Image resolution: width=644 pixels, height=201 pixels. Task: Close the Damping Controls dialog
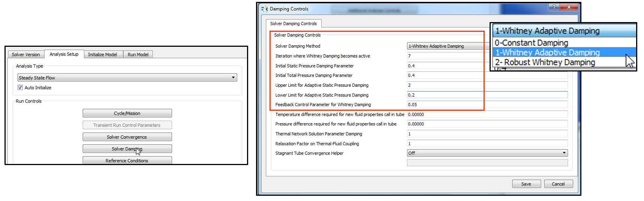(569, 7)
